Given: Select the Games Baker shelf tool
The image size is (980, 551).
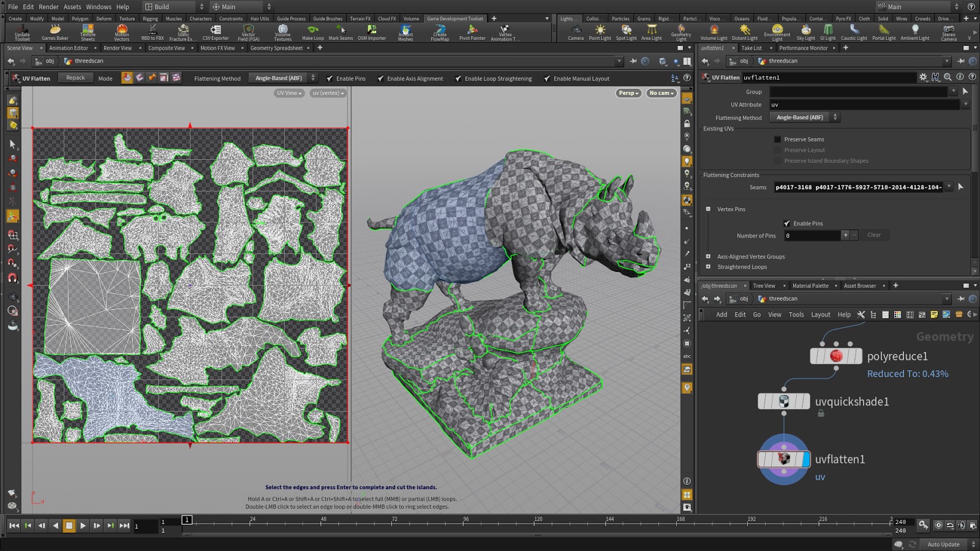Looking at the screenshot, I should 54,32.
